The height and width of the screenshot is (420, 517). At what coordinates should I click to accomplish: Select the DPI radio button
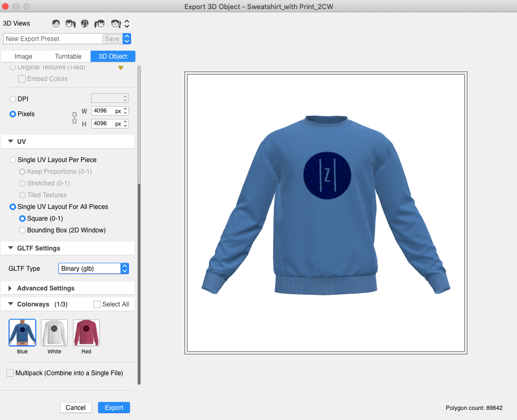(13, 99)
